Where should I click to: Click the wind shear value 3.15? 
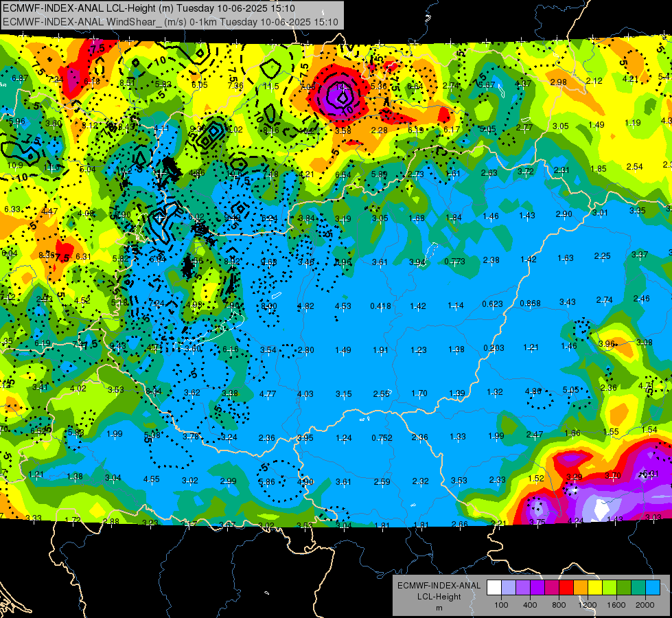coord(343,393)
